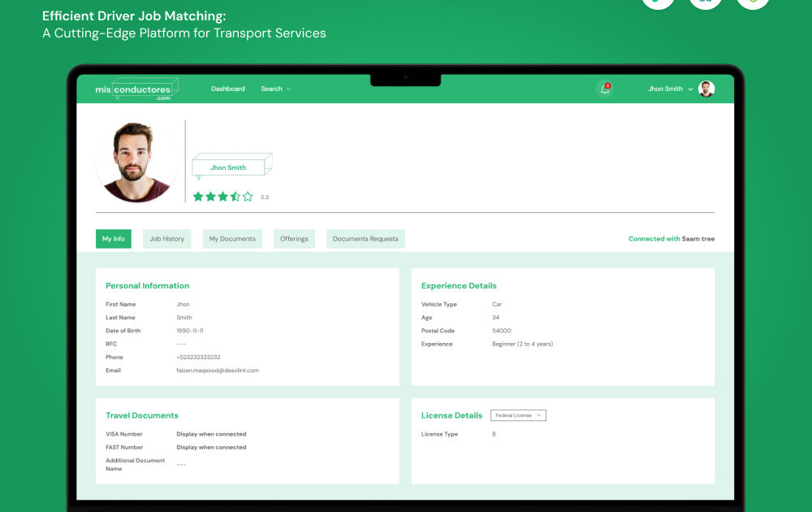Open the Offerings tab
The image size is (812, 512).
pos(294,239)
